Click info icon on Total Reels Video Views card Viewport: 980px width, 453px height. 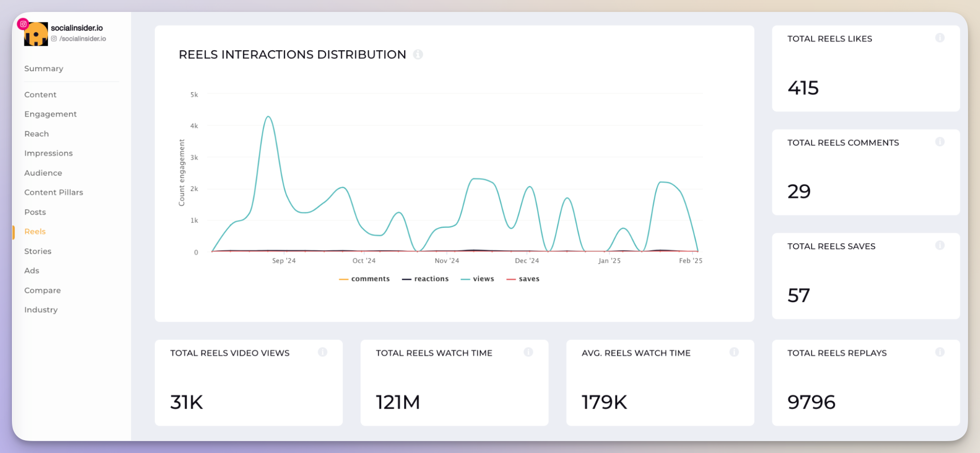coord(322,352)
